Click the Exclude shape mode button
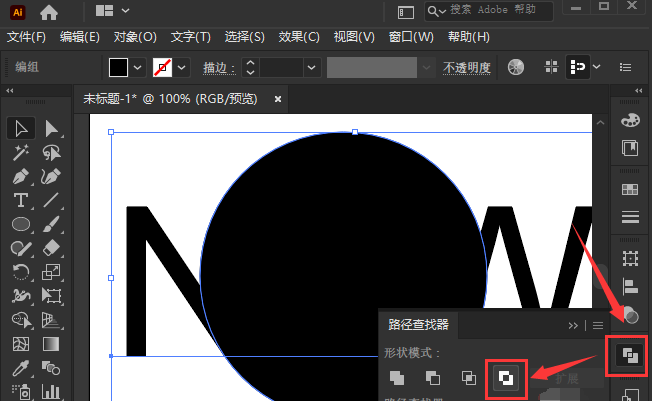652x401 pixels. pos(506,378)
